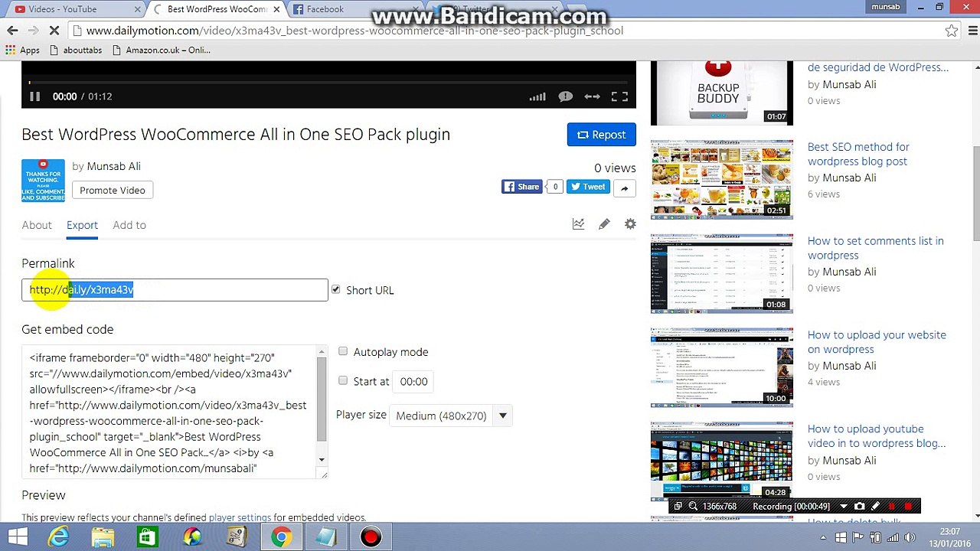Open 'How to upload your website on wordpress'
The image size is (980, 551).
pyautogui.click(x=877, y=342)
